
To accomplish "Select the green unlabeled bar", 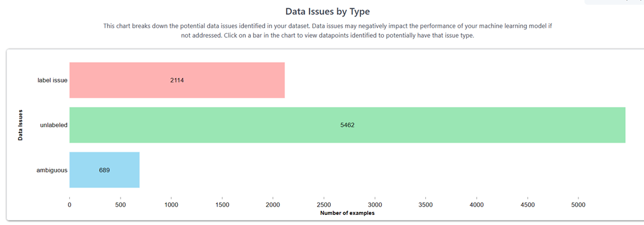I will click(347, 125).
